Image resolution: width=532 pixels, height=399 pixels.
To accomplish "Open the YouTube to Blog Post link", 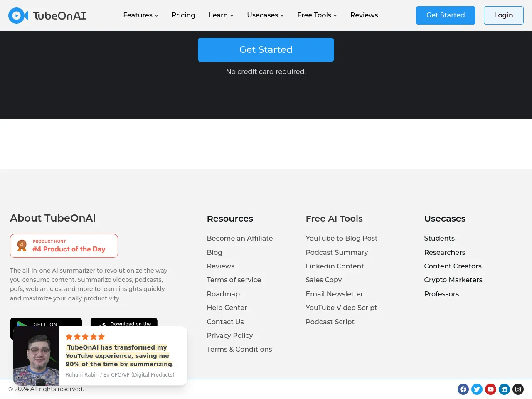I will [x=341, y=238].
